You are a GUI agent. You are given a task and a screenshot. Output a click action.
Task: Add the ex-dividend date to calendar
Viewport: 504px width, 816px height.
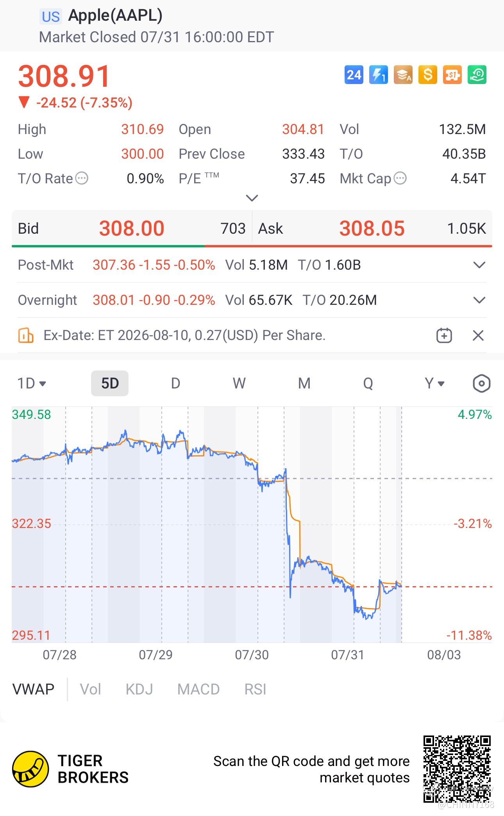coord(444,336)
